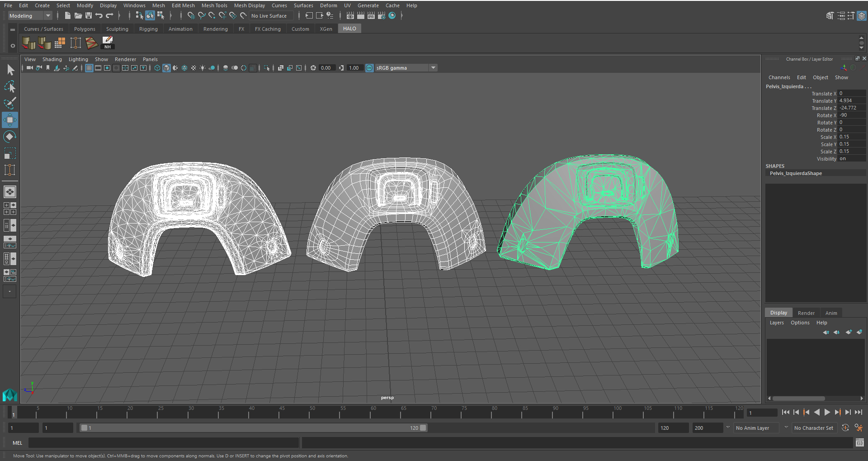
Task: Open the Script Editor icon
Action: click(x=859, y=442)
